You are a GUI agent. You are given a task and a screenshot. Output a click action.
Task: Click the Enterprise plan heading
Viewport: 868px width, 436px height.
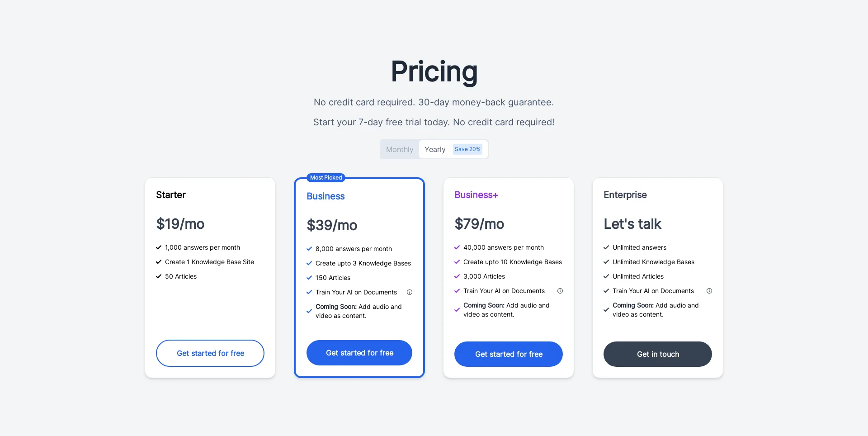625,195
